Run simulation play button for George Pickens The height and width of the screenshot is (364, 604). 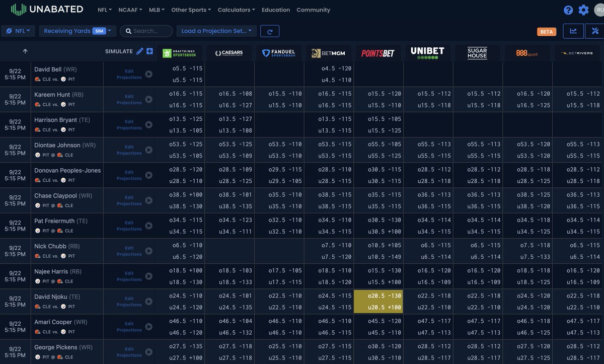click(x=148, y=352)
